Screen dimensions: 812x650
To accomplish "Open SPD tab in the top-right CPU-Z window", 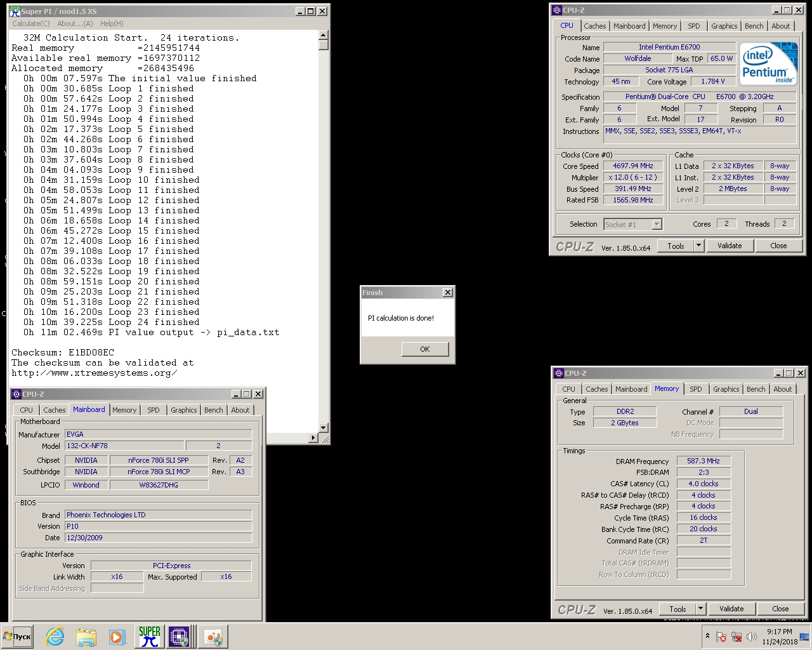I will [x=694, y=26].
